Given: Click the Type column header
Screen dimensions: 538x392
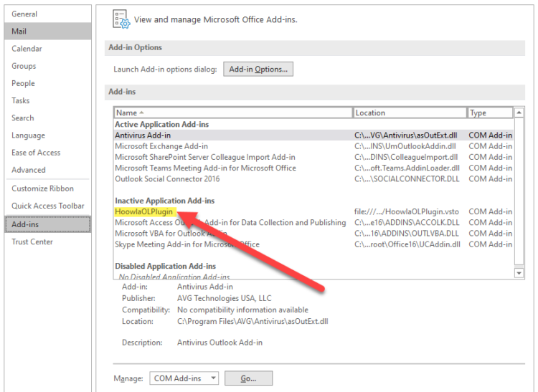Looking at the screenshot, I should [x=489, y=113].
